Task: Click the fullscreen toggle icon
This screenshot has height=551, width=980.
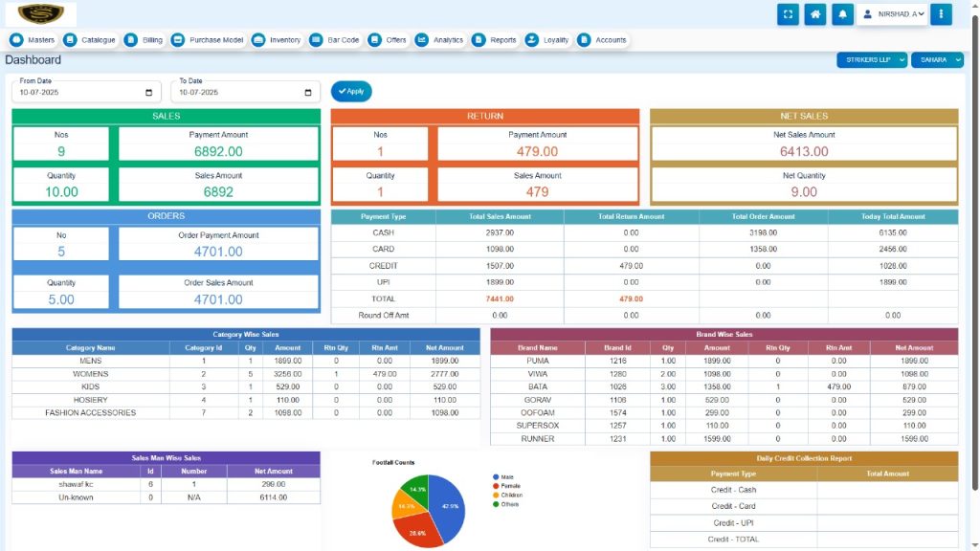Action: pos(788,14)
